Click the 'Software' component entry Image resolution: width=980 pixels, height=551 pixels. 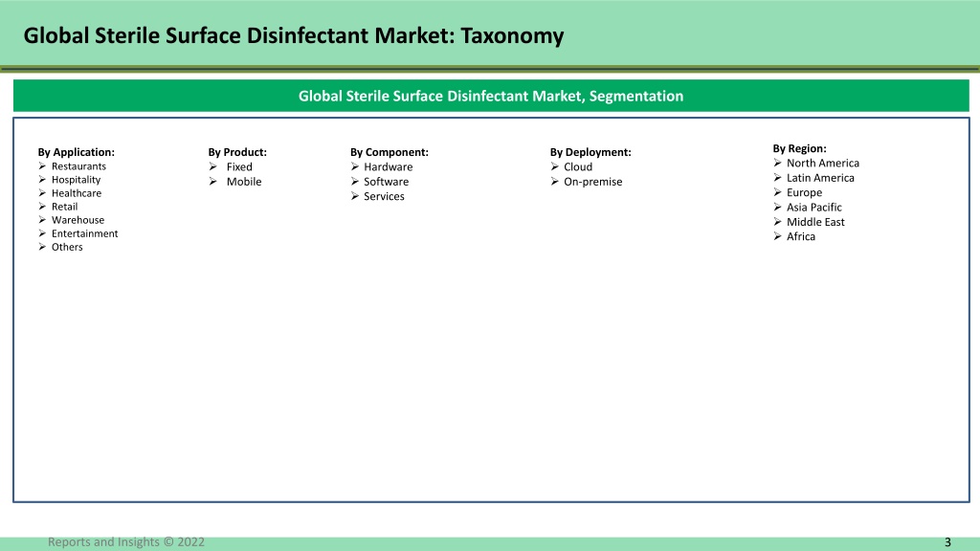click(x=387, y=182)
